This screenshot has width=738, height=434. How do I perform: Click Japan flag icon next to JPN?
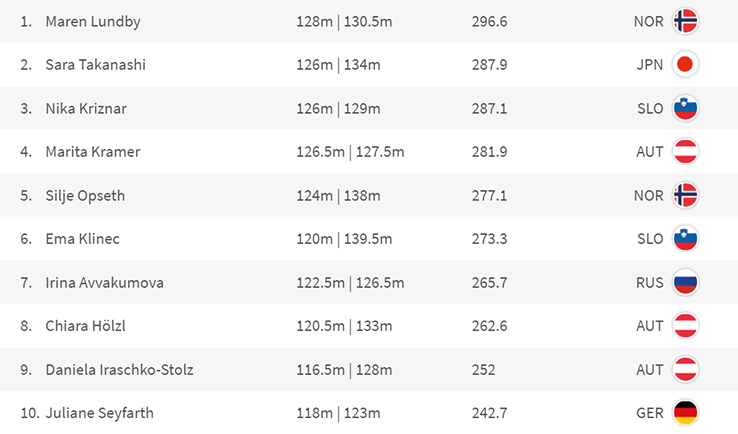[x=685, y=64]
